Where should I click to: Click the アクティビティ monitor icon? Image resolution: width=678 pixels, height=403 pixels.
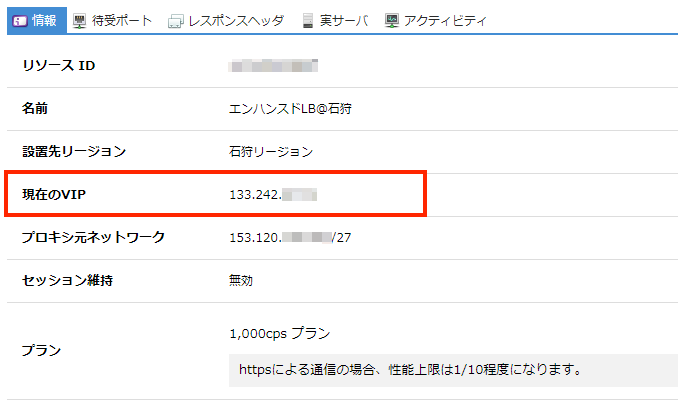[x=392, y=21]
